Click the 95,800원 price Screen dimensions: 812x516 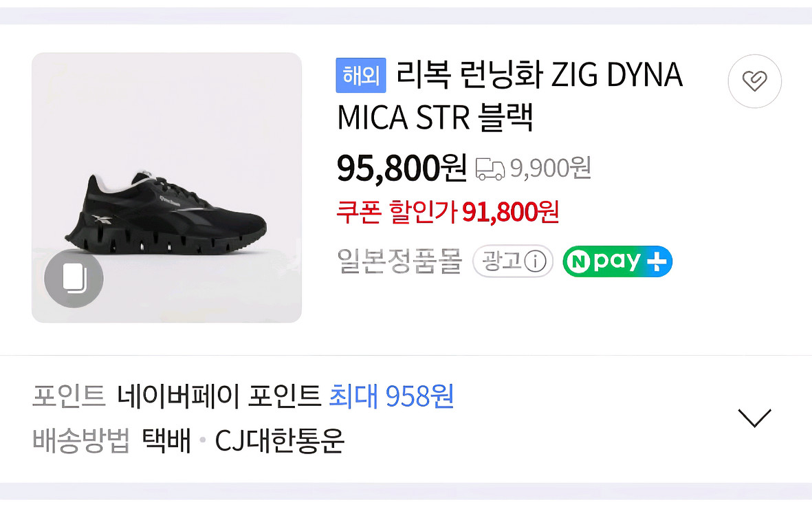point(402,169)
